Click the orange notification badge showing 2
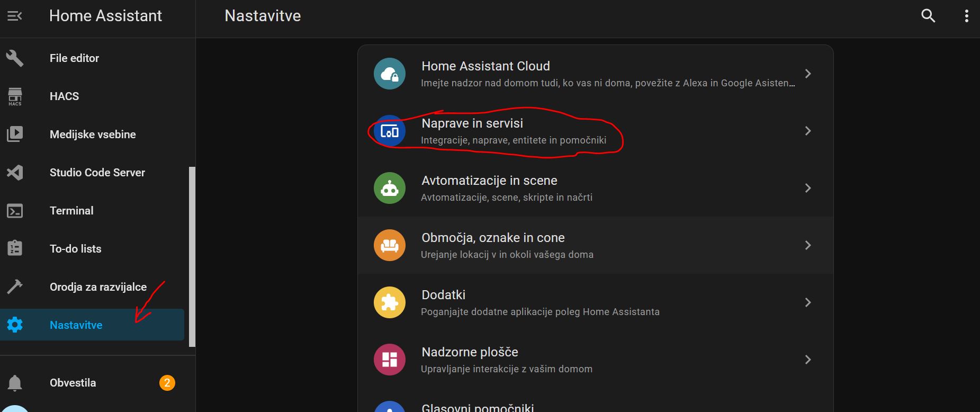This screenshot has width=980, height=412. tap(167, 382)
